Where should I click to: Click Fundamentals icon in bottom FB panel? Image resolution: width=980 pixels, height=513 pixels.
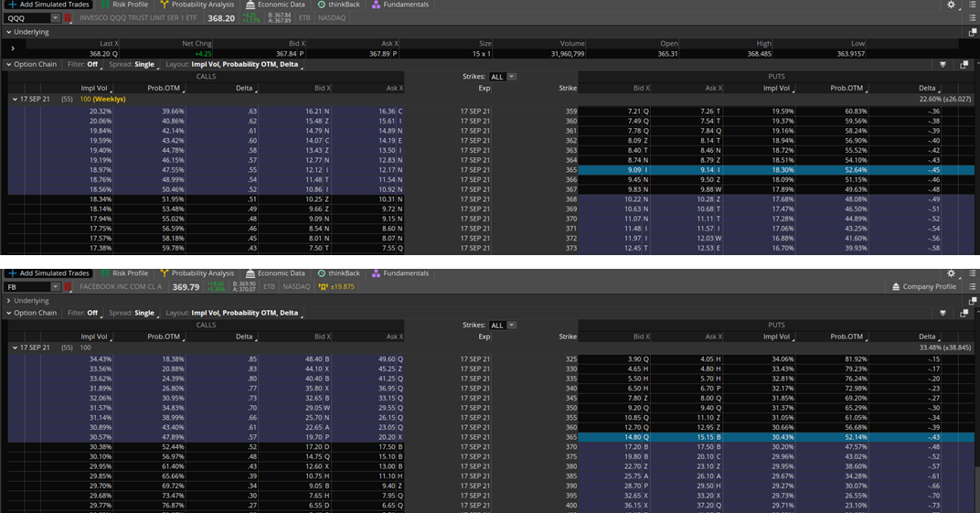tap(377, 273)
